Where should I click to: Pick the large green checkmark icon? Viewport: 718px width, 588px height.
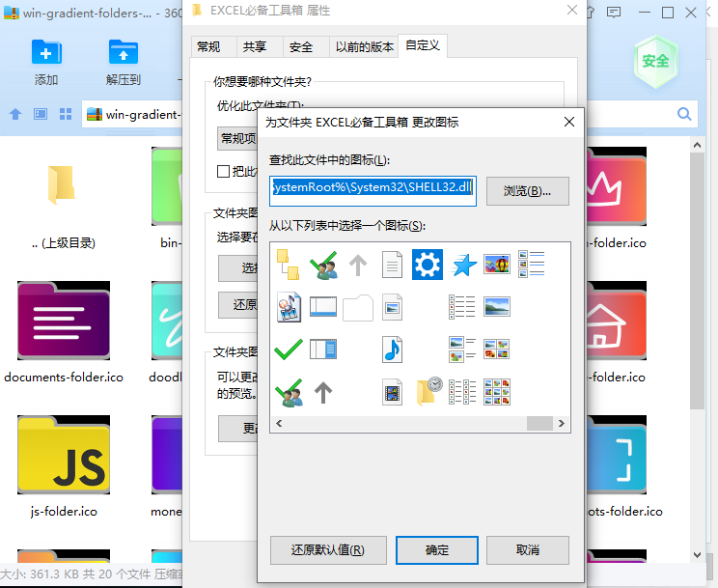point(288,350)
